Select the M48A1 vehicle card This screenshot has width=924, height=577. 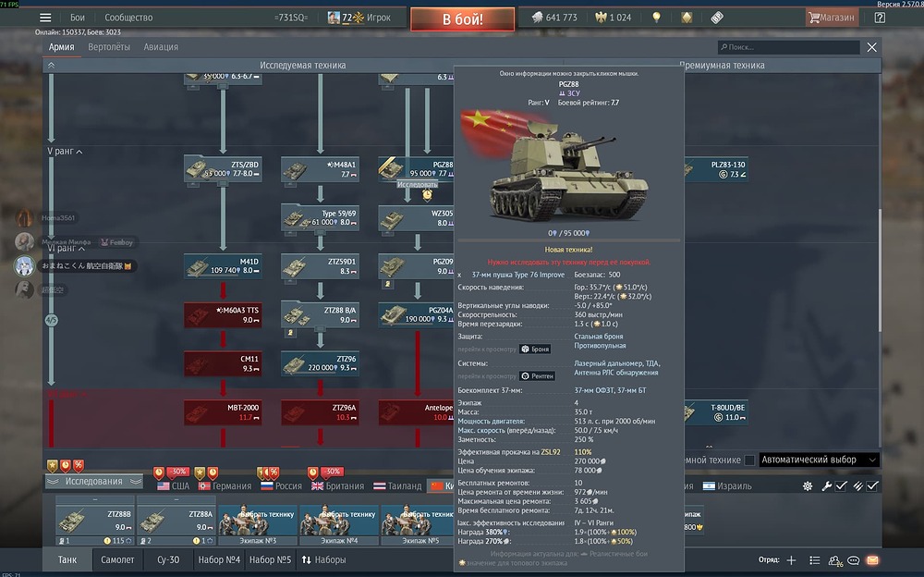click(x=320, y=169)
